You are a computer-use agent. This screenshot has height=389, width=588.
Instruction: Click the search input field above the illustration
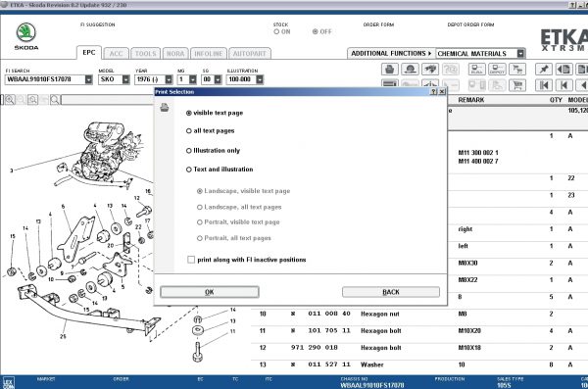(108, 99)
